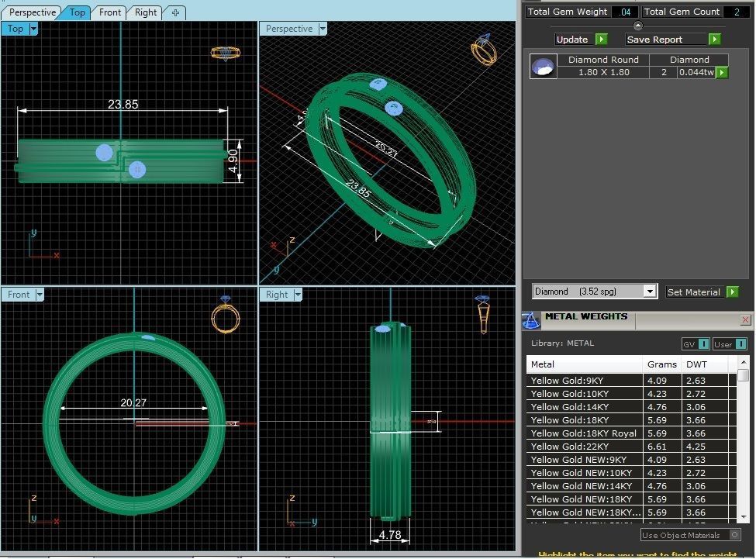Click the DWT column header

point(704,364)
